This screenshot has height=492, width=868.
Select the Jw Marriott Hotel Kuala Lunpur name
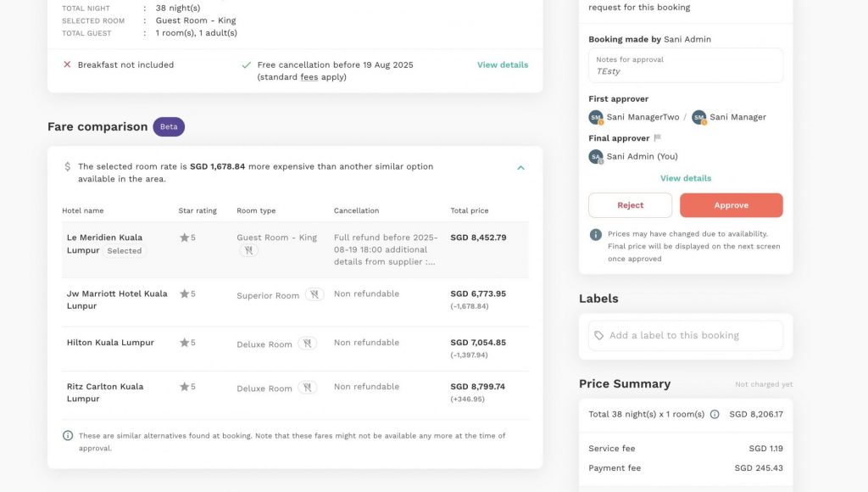[x=117, y=299]
